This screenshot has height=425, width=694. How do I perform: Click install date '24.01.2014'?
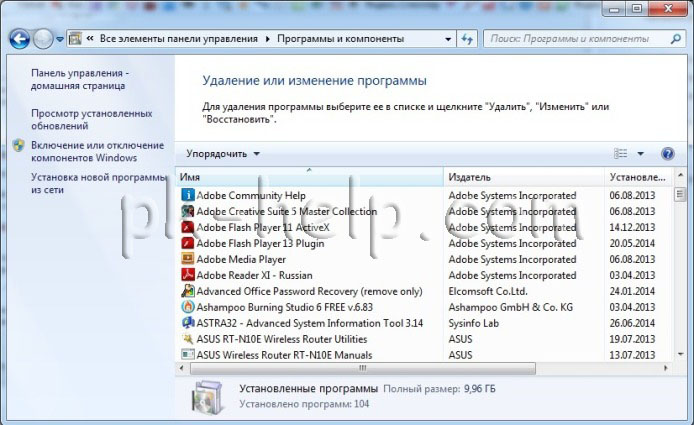(x=632, y=291)
